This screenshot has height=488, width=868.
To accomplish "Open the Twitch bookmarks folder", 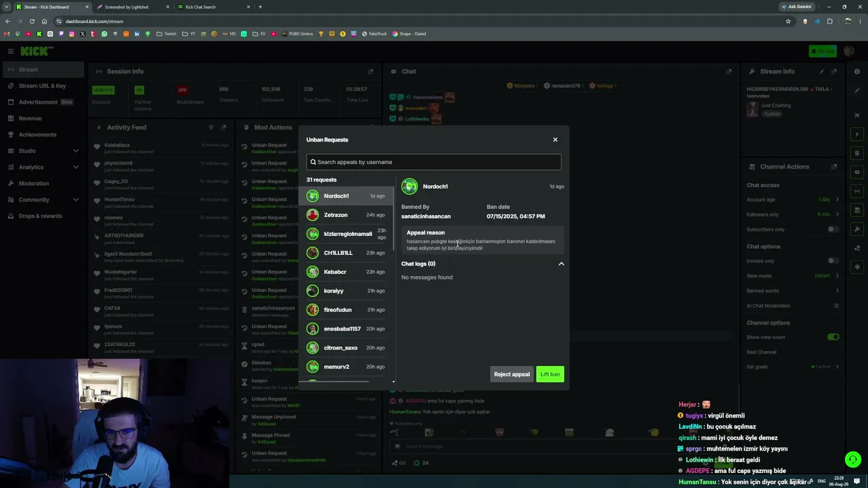I will pyautogui.click(x=166, y=34).
